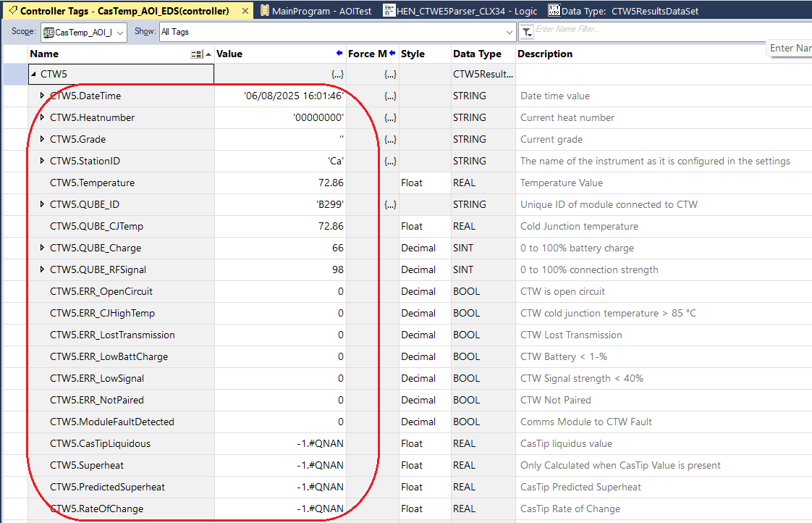Click the CasTipLiquidous value -1.#QNAN
812x523 pixels.
tap(320, 444)
